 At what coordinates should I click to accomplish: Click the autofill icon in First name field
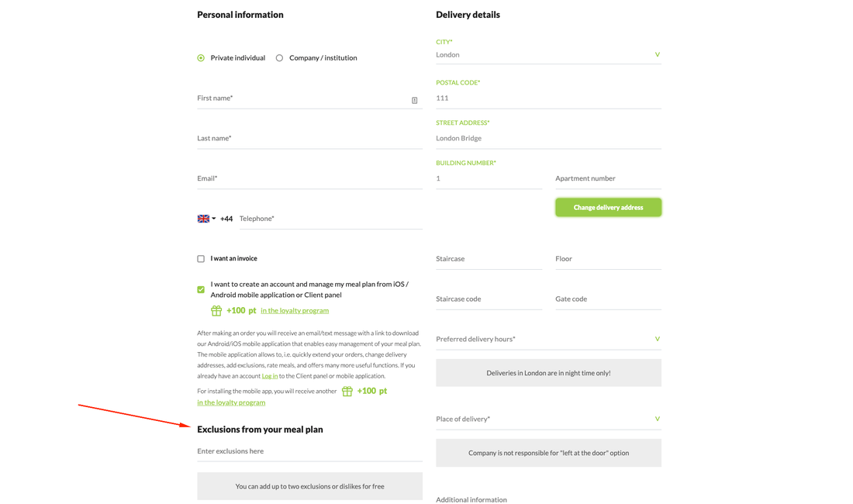pos(415,100)
